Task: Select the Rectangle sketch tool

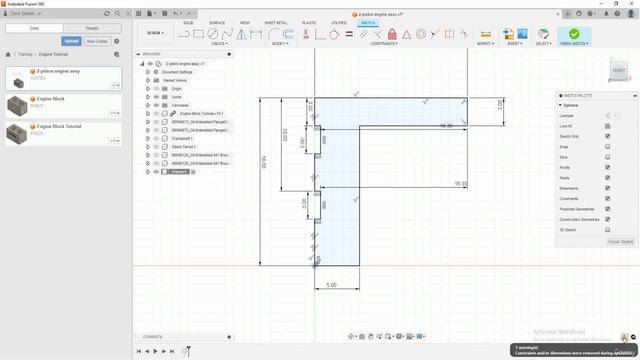Action: click(x=198, y=34)
